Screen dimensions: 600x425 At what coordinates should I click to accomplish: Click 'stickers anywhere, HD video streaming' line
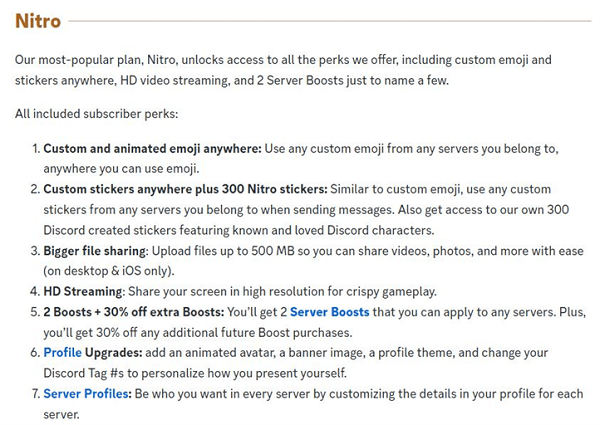(x=232, y=81)
